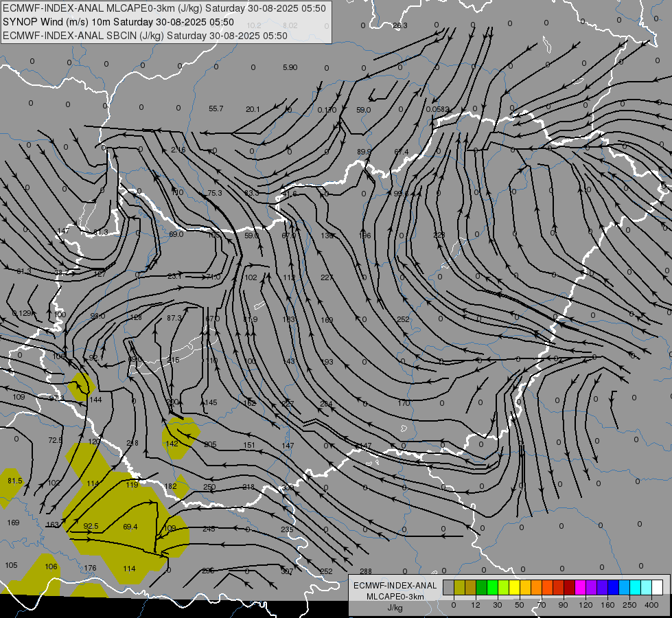Viewport: 672px width, 618px height.
Task: Click the MLCAPE0-3km header line
Action: 164,8
